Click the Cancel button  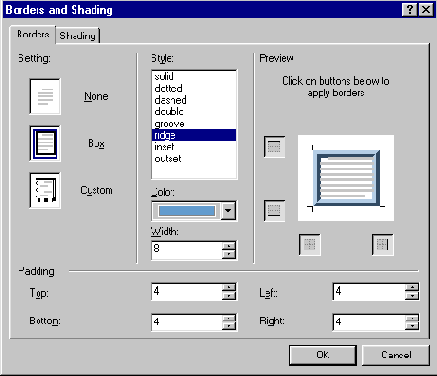click(x=396, y=355)
